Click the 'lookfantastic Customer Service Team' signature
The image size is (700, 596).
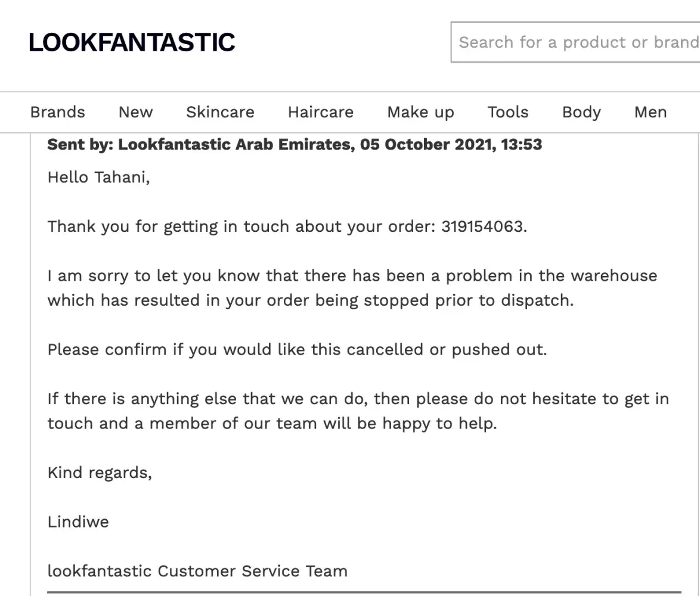point(197,571)
